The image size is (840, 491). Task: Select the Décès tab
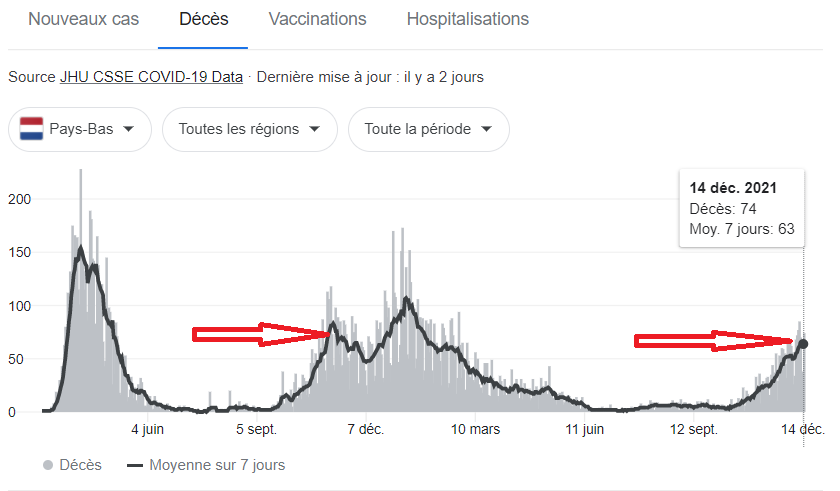[x=203, y=19]
